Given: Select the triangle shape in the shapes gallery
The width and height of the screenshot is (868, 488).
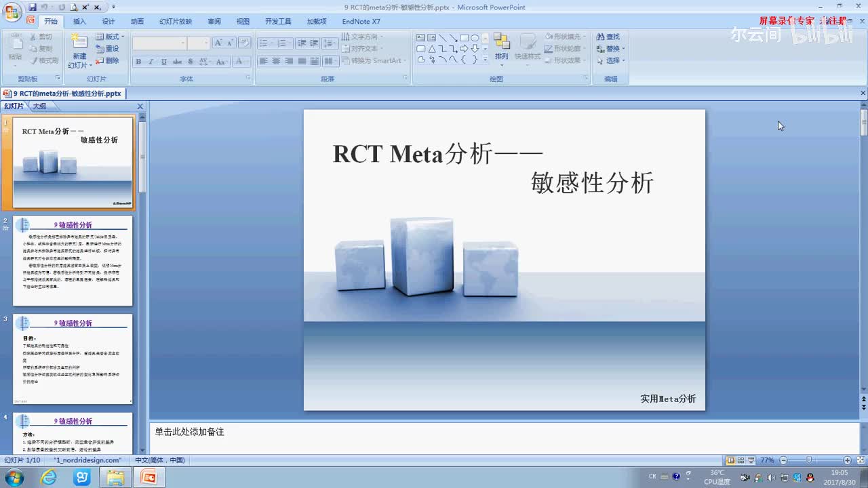Looking at the screenshot, I should pyautogui.click(x=431, y=49).
